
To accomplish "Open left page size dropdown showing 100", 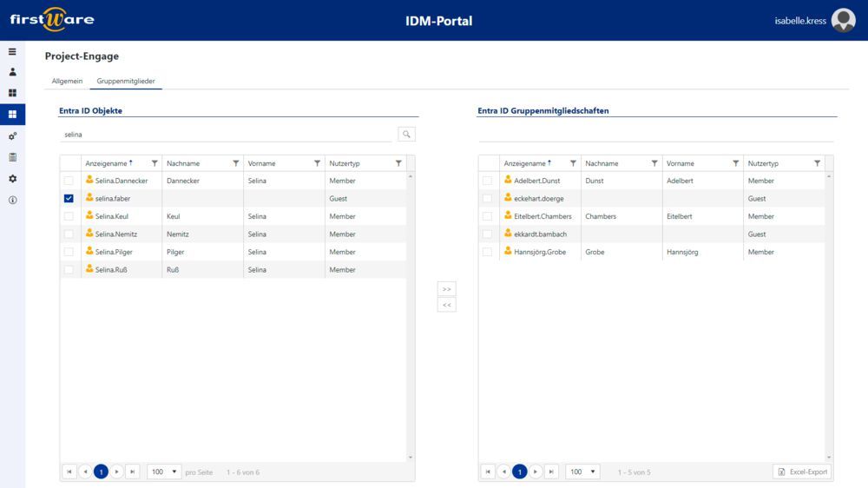I will [164, 472].
